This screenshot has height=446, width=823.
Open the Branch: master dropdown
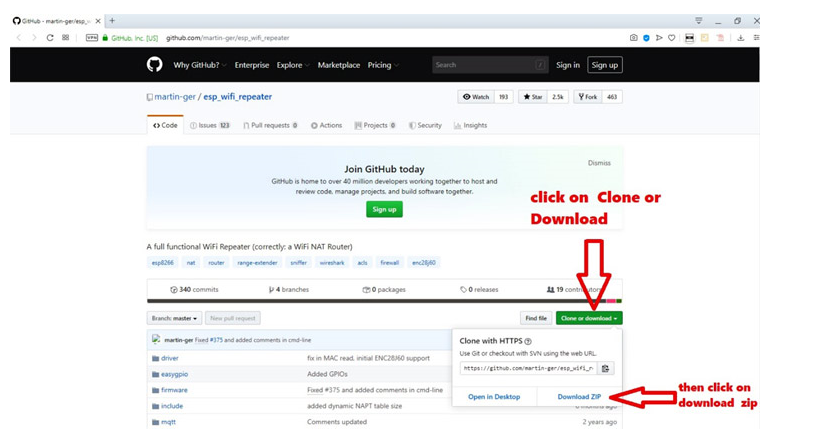pos(174,318)
